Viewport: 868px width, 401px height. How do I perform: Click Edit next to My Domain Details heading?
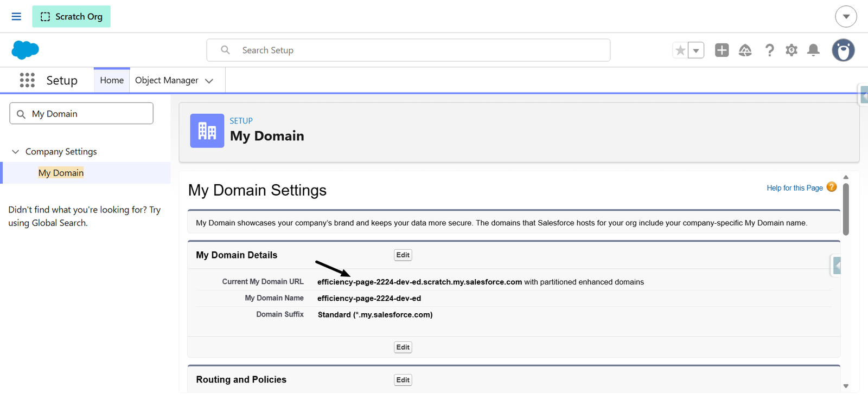[403, 255]
